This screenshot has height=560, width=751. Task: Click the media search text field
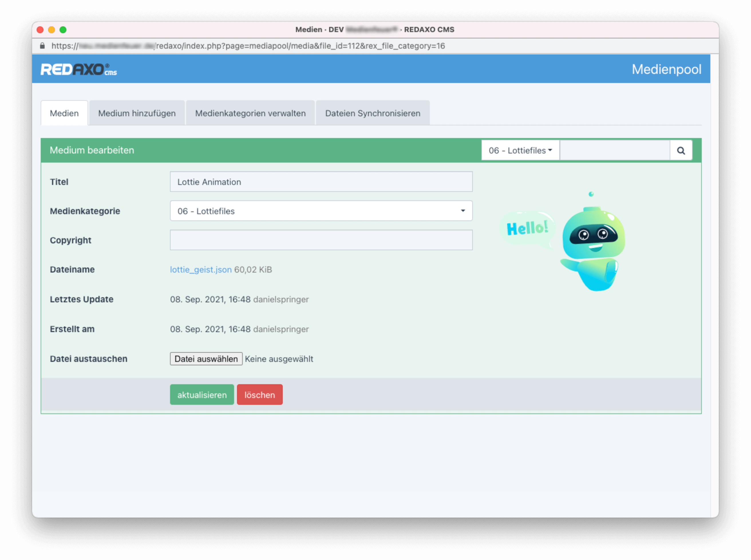coord(614,151)
